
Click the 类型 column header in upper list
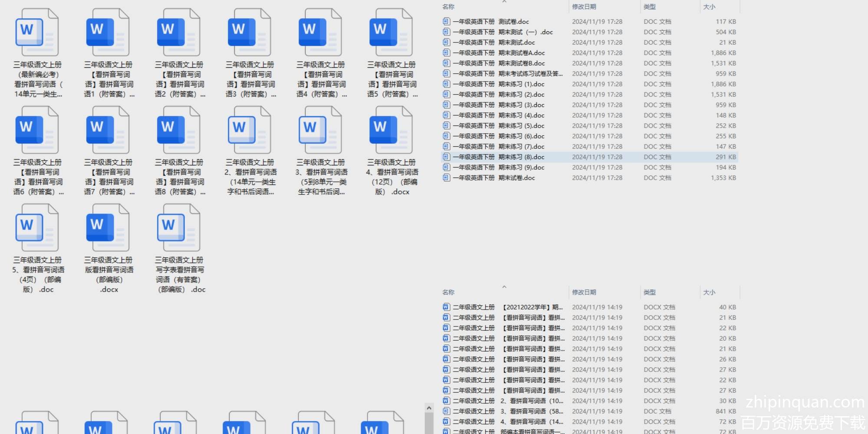tap(649, 7)
